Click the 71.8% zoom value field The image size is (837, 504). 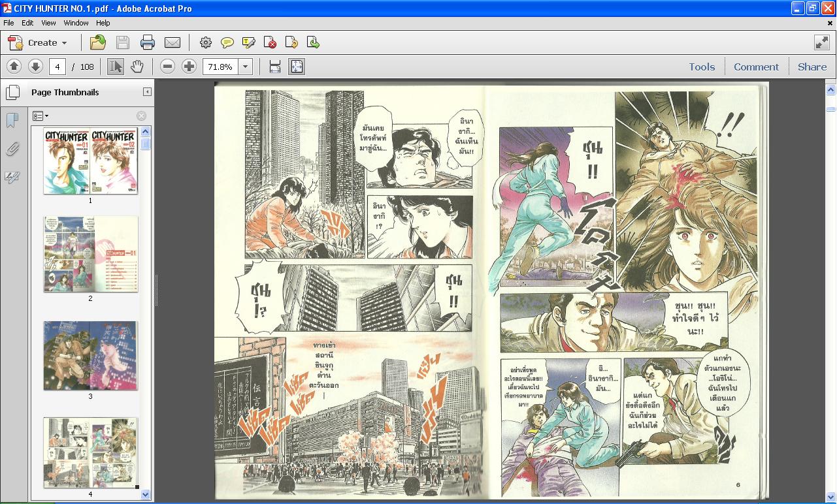pyautogui.click(x=221, y=67)
